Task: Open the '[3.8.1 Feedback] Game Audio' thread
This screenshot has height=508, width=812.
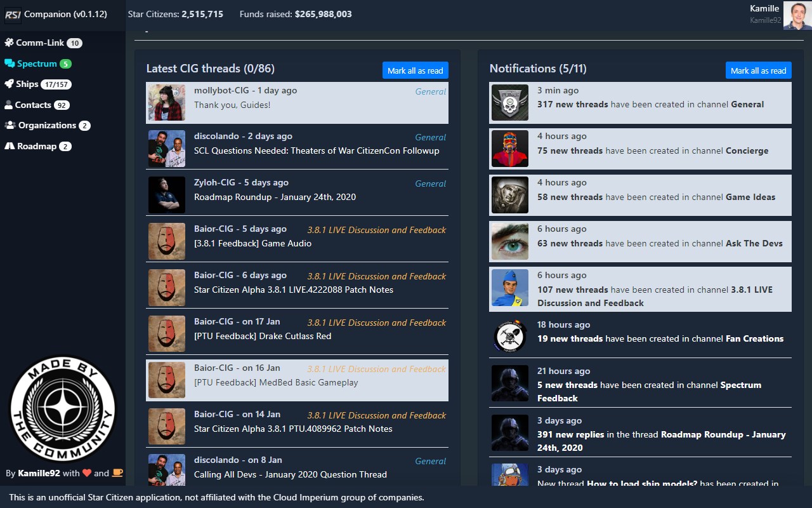Action: tap(252, 244)
